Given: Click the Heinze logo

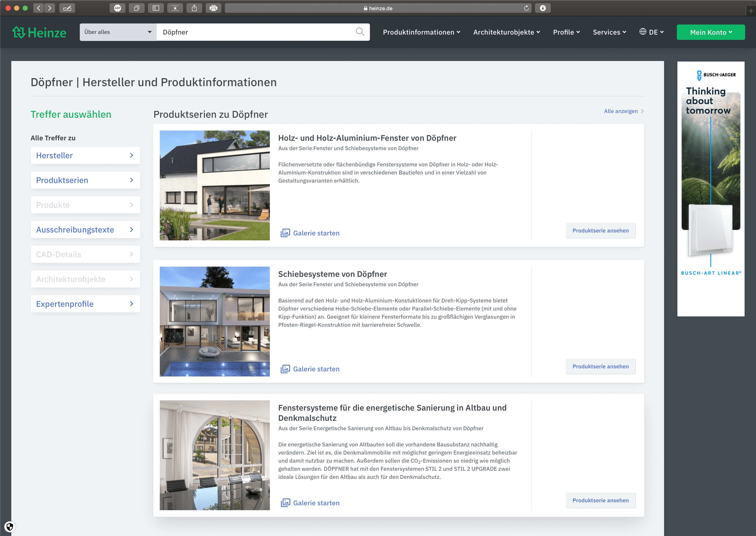Looking at the screenshot, I should (x=39, y=32).
